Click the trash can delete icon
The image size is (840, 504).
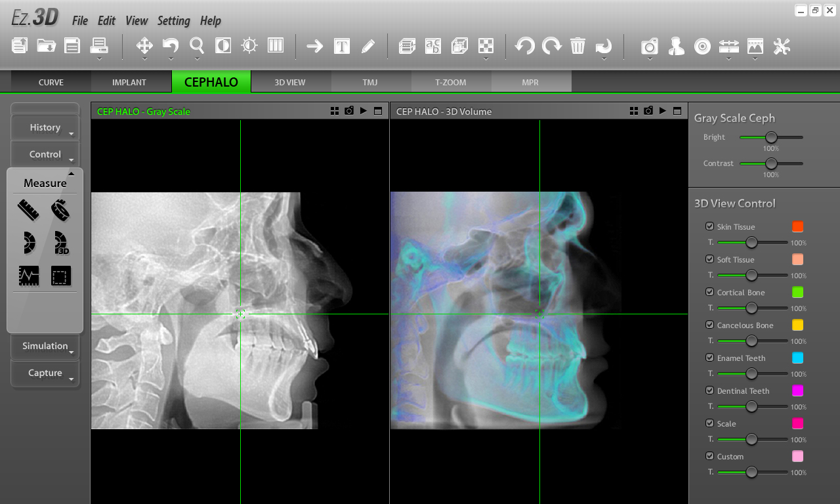tap(577, 45)
